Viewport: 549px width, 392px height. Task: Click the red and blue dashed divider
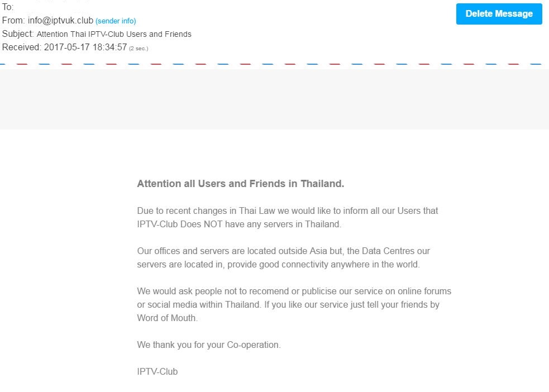coord(271,64)
